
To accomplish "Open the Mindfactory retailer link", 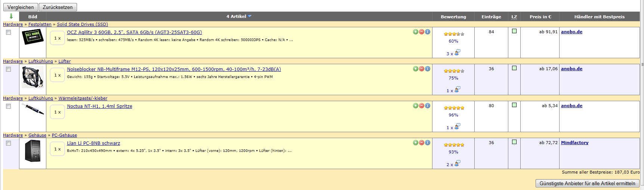I will pos(574,143).
